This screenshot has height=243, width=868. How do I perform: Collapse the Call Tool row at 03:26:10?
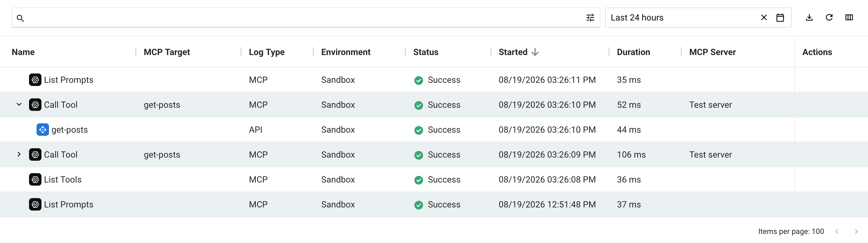19,105
